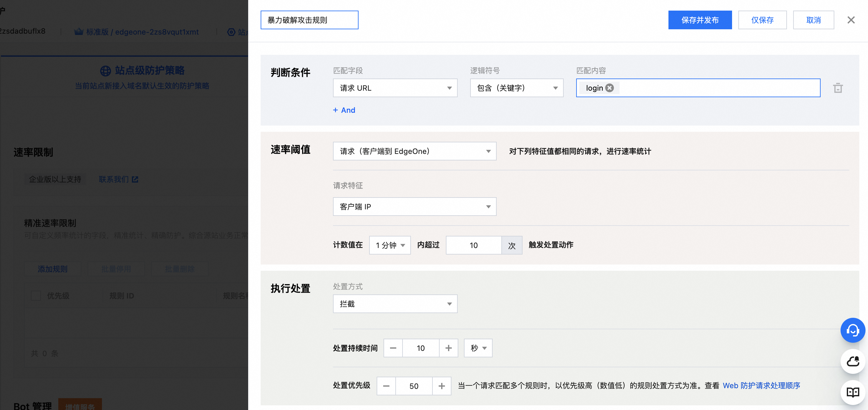Open external link icon next to 联系我们

coord(135,179)
